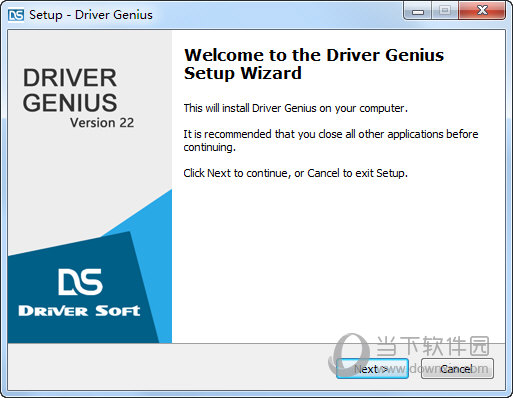Screen dimensions: 513x398
Task: Click the "DRIVER GENIUS" sidebar title
Action: [x=70, y=90]
